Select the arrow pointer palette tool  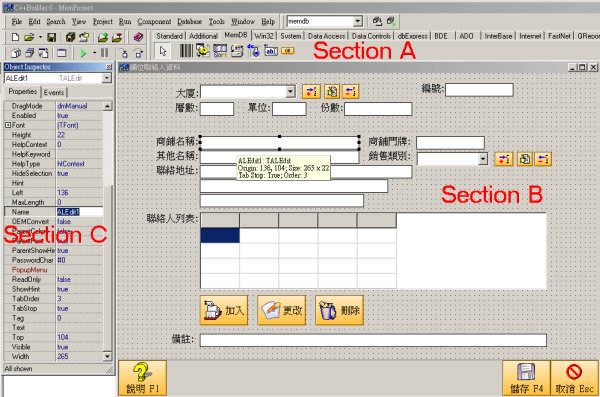click(x=163, y=51)
